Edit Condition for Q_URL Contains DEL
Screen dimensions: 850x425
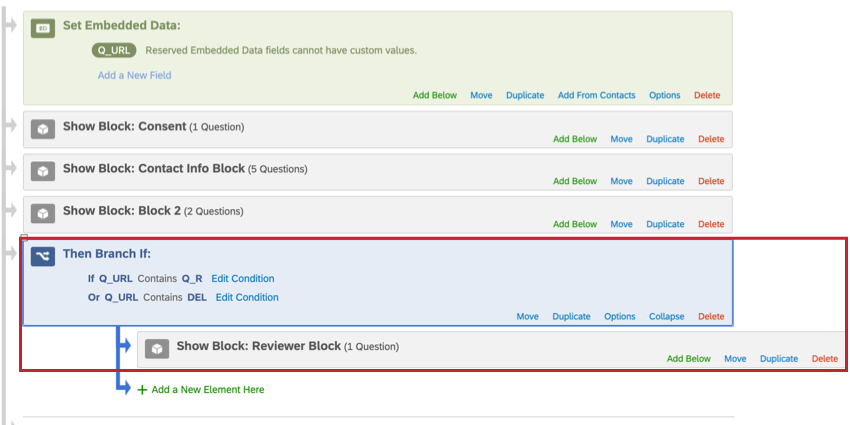(x=247, y=297)
